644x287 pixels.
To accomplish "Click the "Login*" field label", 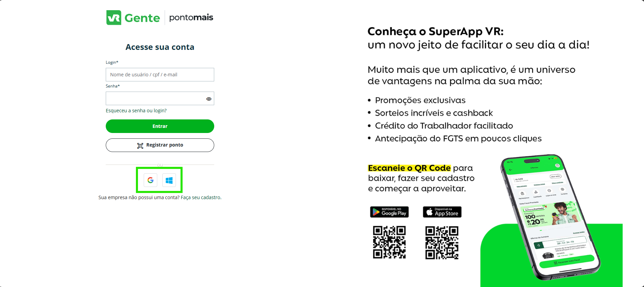I will (112, 62).
